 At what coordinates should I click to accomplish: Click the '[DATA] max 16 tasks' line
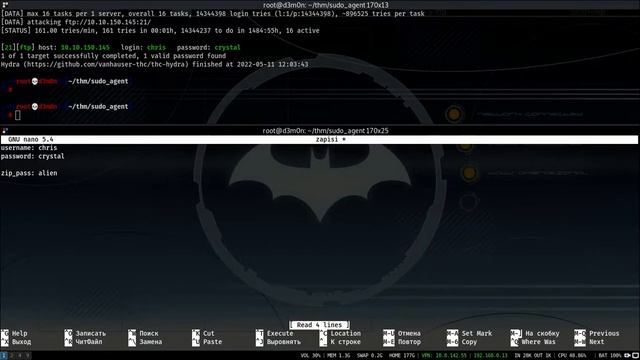(213, 13)
